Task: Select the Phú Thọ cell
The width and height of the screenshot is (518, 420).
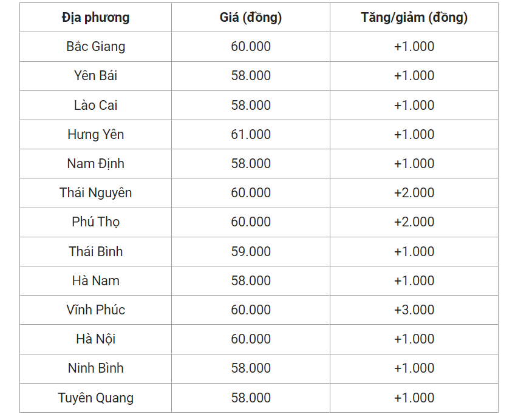Action: 95,222
